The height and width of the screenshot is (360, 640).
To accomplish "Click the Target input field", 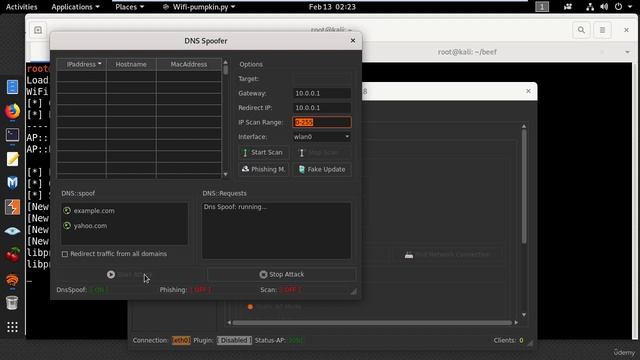I will coord(322,79).
